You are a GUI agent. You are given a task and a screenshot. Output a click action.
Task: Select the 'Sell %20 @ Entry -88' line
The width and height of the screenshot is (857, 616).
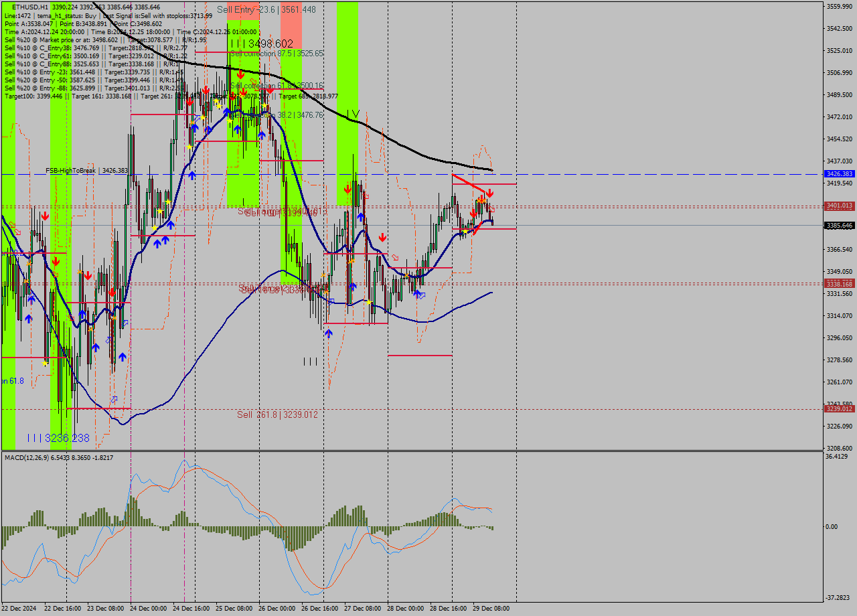click(x=94, y=88)
